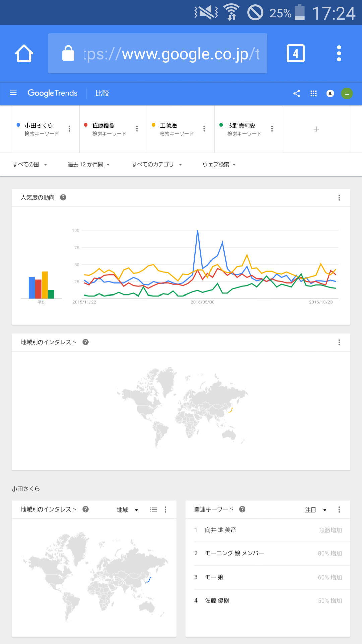Click the blue 小田さくら average bar
The height and width of the screenshot is (644, 362).
tap(32, 288)
